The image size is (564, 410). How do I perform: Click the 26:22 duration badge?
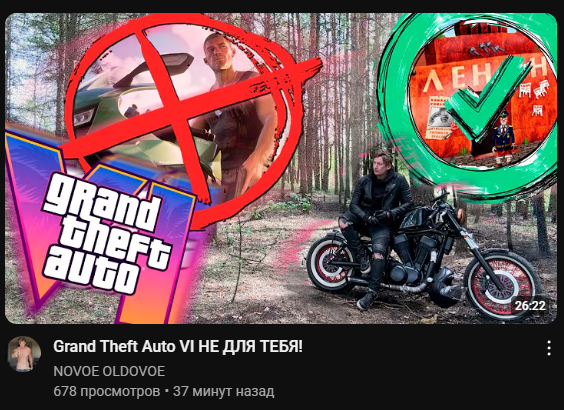(530, 306)
